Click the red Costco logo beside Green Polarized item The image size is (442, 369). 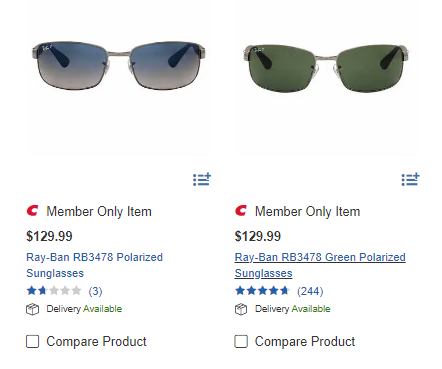(241, 211)
